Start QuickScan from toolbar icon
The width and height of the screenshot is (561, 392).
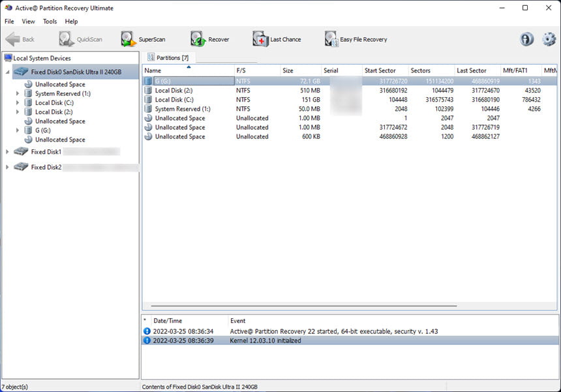point(67,39)
